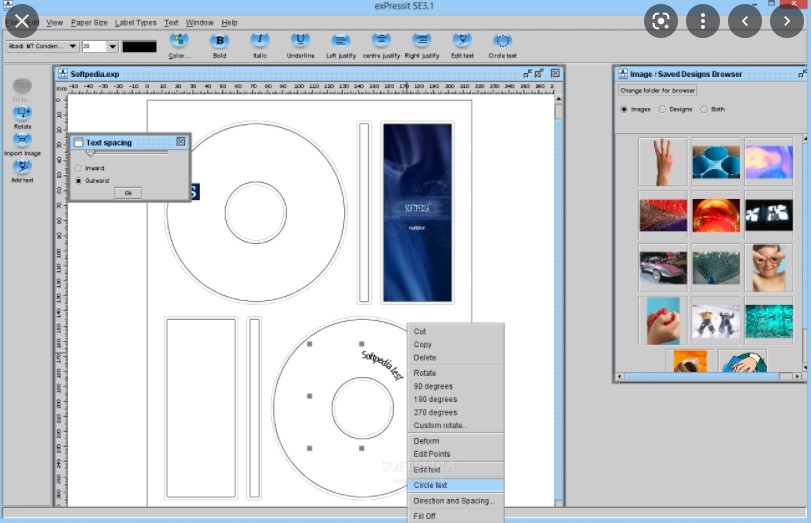Click the black text color swatch

point(139,47)
